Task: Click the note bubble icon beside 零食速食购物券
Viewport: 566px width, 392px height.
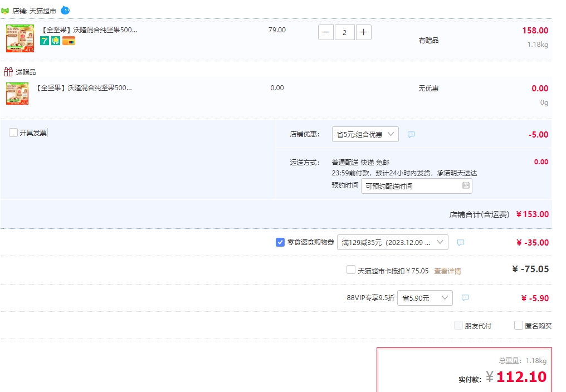Action: (x=460, y=243)
